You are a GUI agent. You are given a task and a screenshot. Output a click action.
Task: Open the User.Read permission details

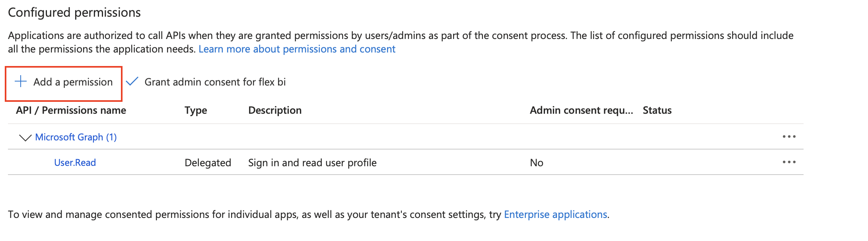pos(75,163)
